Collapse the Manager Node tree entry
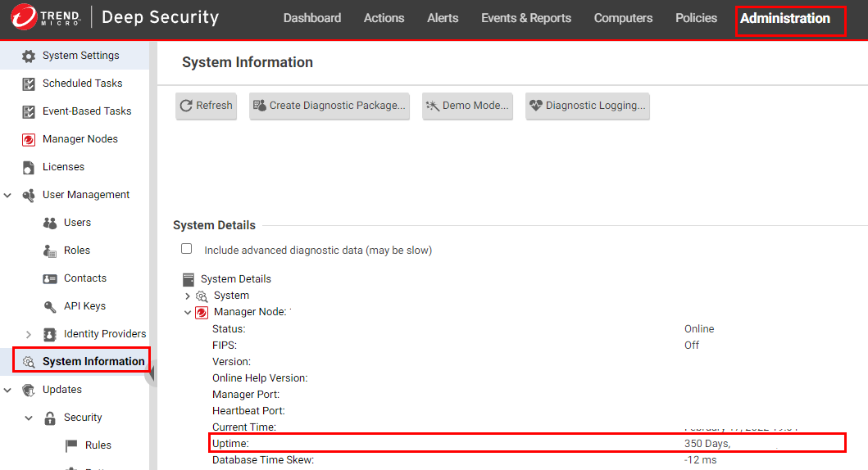868x470 pixels. [188, 313]
